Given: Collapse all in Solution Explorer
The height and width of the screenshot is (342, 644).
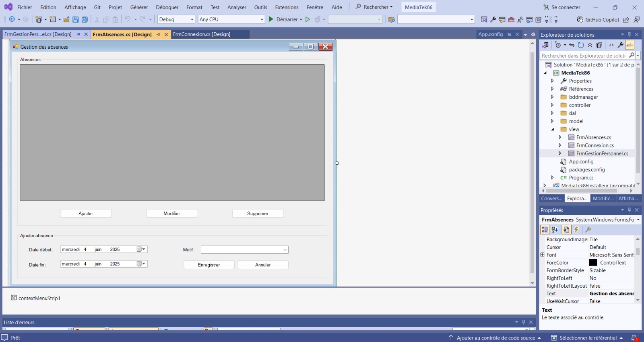Looking at the screenshot, I should pos(590,45).
